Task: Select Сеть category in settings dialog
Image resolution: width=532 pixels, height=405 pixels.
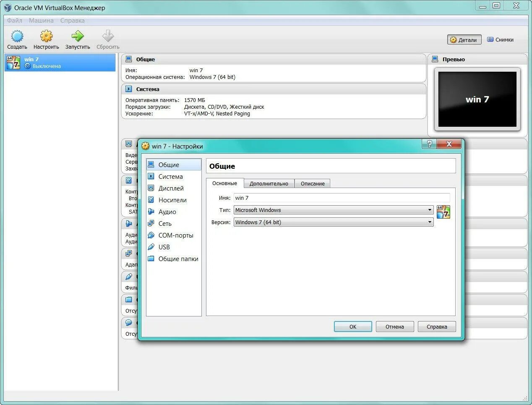Action: (x=174, y=224)
